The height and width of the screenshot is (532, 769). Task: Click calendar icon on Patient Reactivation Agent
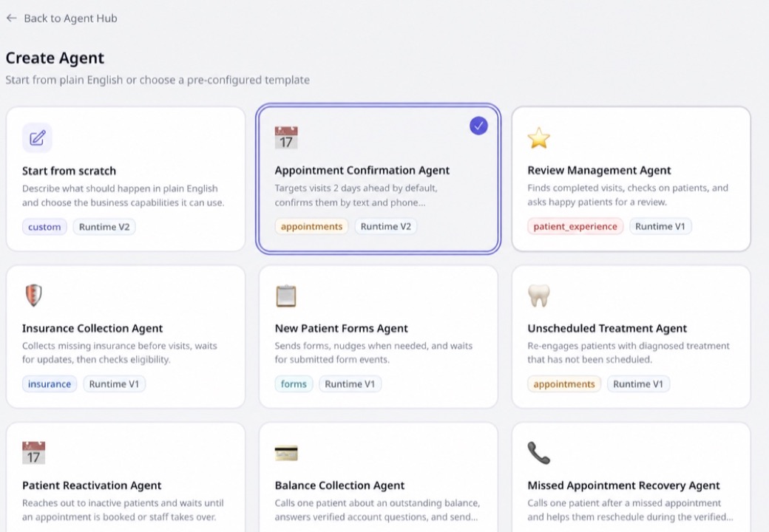pos(33,453)
